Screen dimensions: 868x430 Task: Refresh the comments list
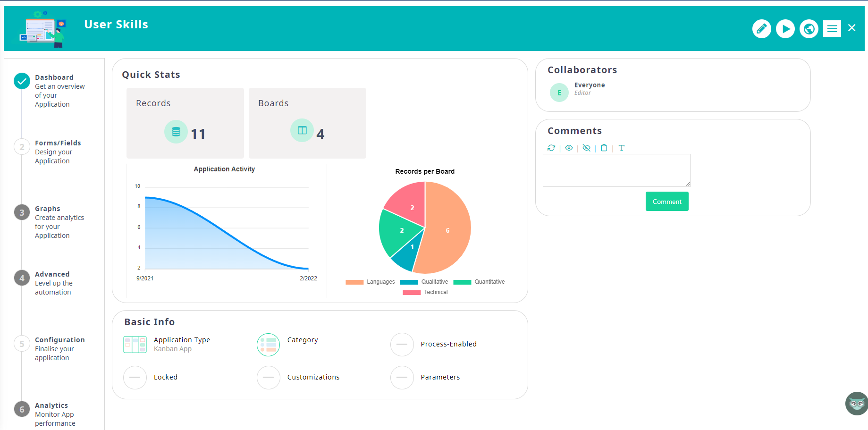551,148
